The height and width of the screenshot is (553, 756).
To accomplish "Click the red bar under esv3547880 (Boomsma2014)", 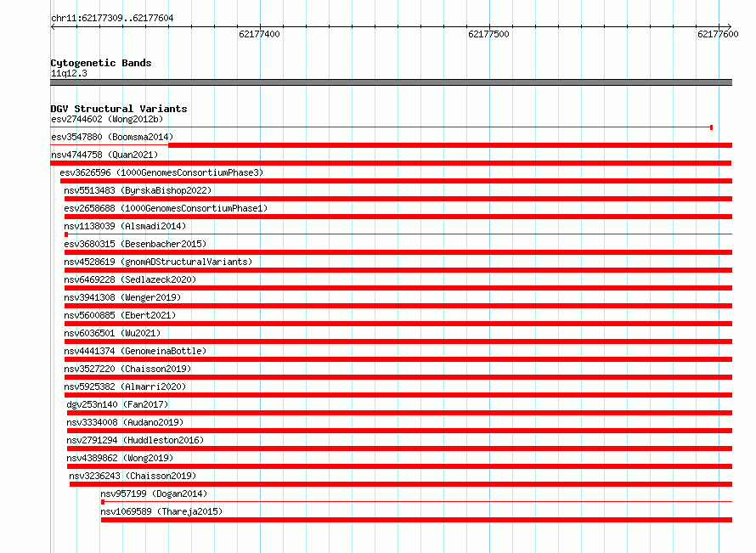I will pyautogui.click(x=450, y=145).
